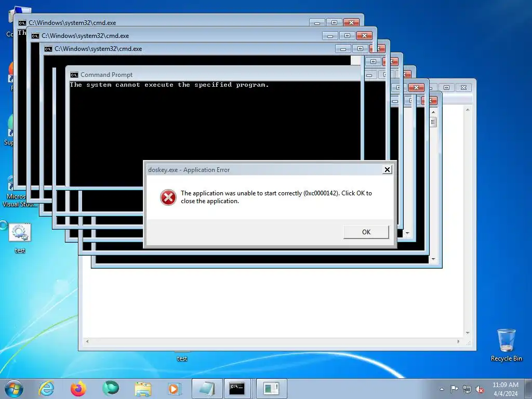Open the Action Center flag icon
This screenshot has width=532, height=399.
pyautogui.click(x=454, y=389)
